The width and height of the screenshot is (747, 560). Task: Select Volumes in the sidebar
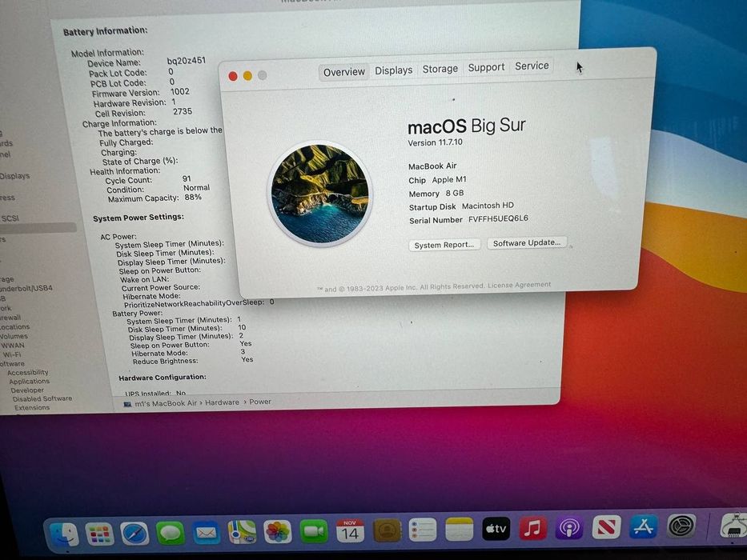pyautogui.click(x=14, y=336)
